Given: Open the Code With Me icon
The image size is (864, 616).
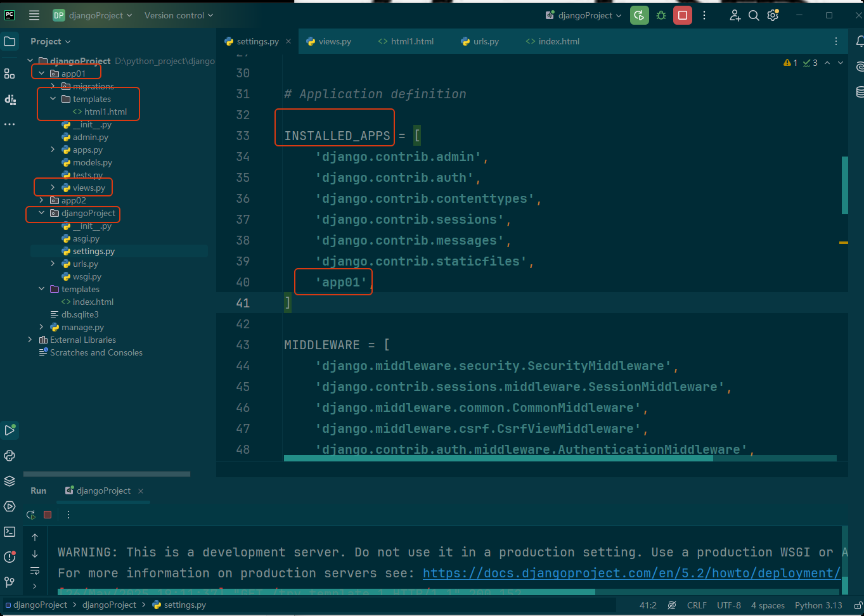Looking at the screenshot, I should click(735, 15).
